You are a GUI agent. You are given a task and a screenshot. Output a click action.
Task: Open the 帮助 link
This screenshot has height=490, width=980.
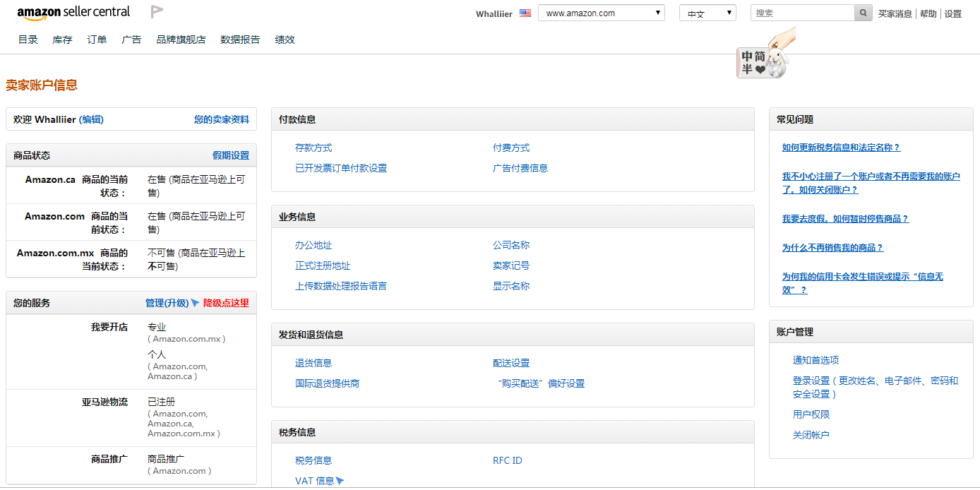point(928,13)
